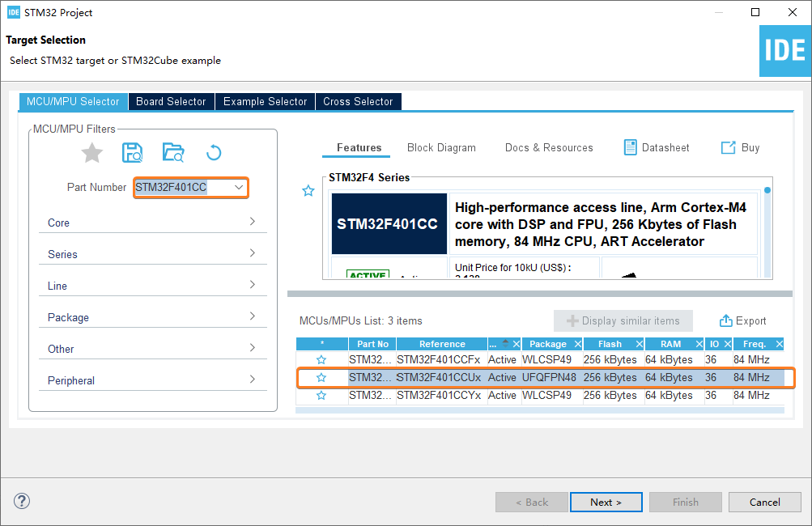The image size is (812, 526).
Task: Show favorite MCUs star filter icon
Action: [x=91, y=153]
